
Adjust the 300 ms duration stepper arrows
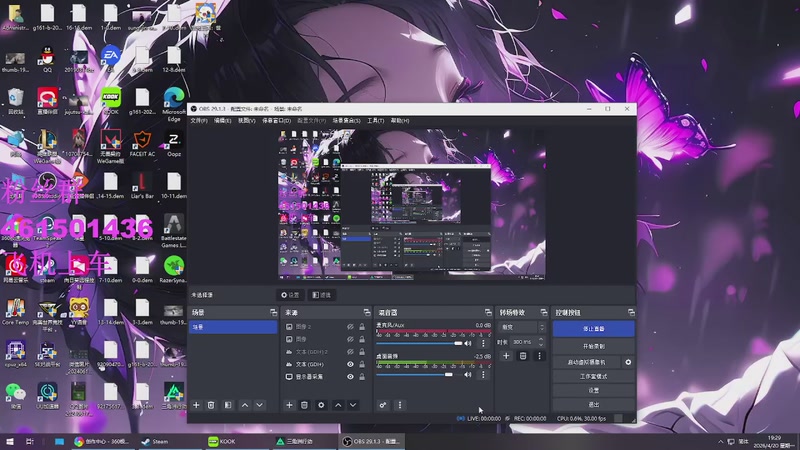pos(541,342)
